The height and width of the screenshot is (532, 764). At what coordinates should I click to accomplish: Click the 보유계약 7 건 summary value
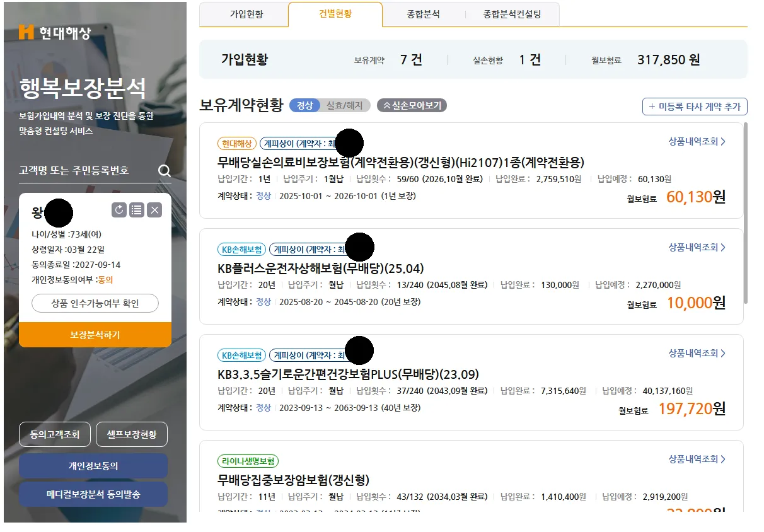[411, 60]
